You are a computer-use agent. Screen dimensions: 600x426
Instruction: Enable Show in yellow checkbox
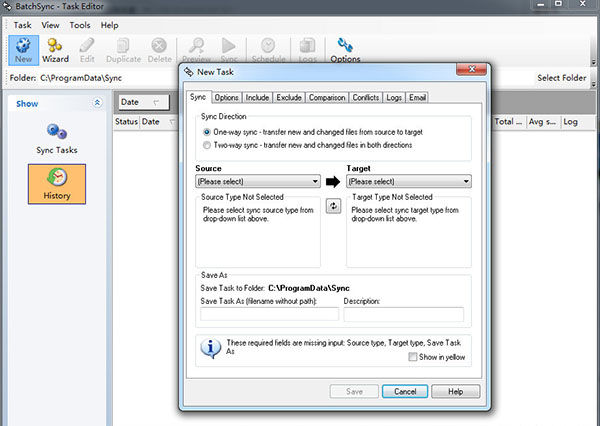[x=413, y=357]
